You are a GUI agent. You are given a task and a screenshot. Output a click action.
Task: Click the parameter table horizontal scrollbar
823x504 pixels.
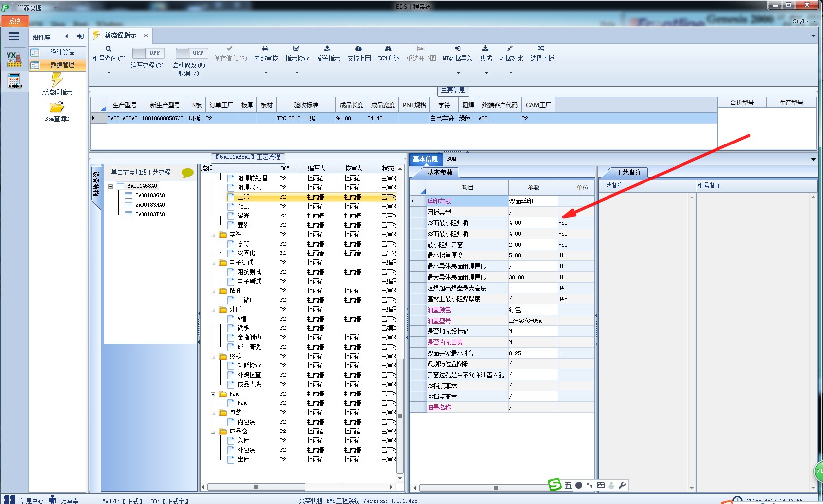496,488
